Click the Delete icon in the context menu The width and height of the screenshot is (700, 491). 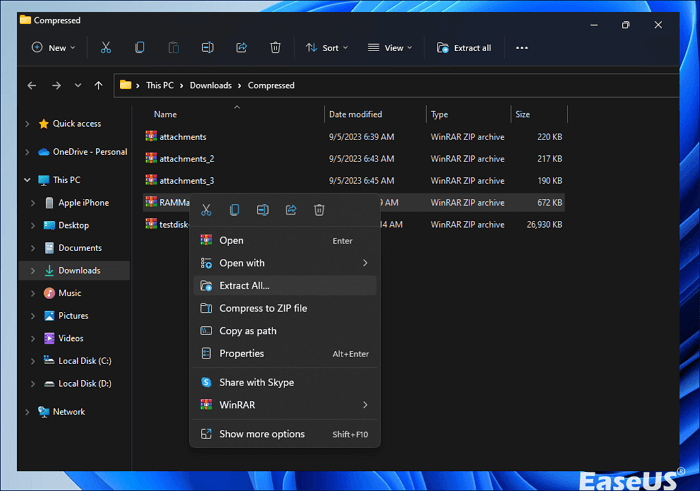[x=319, y=210]
